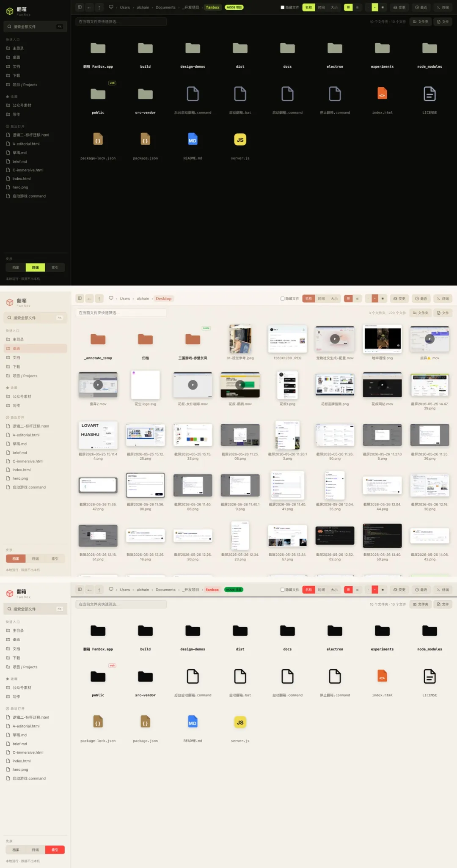Go back with the arrow in the orange-theme toolbar
Screen dimensions: 457x868
coord(89,299)
